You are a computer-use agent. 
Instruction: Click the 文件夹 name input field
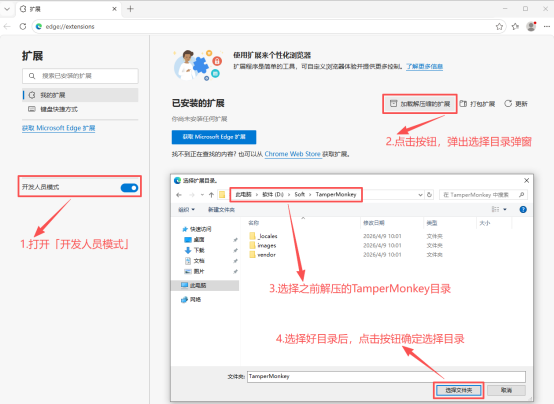pyautogui.click(x=386, y=376)
